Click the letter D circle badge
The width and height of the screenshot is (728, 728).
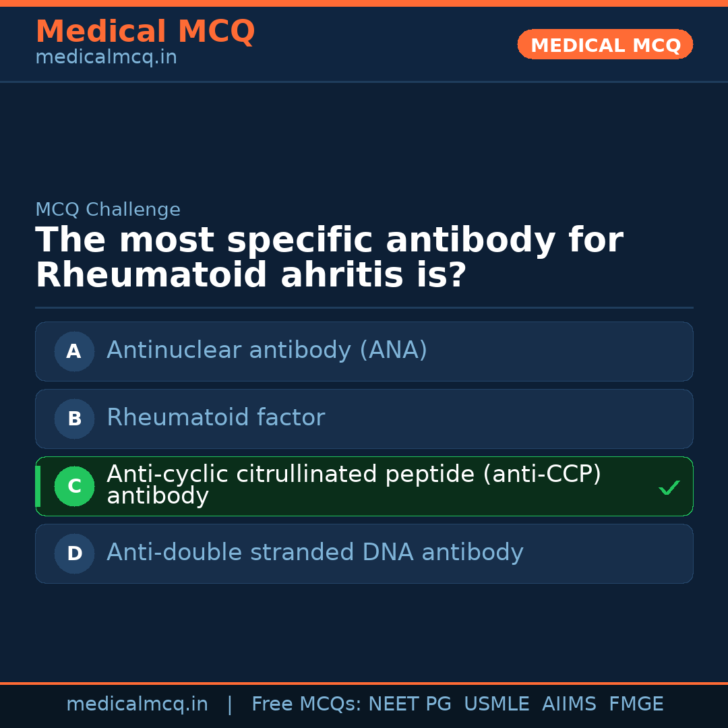(x=74, y=553)
